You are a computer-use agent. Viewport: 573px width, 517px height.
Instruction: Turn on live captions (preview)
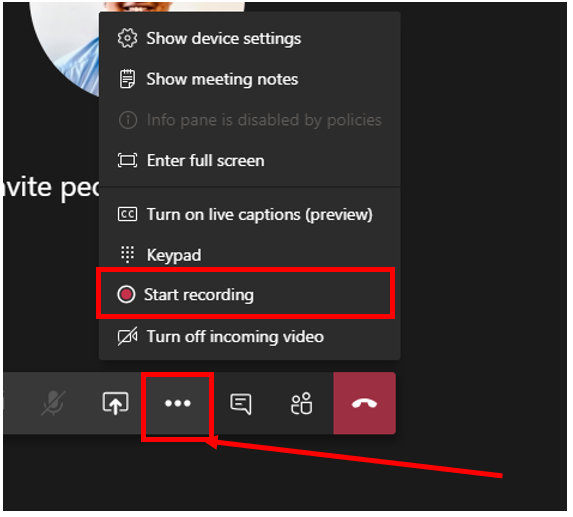point(259,214)
